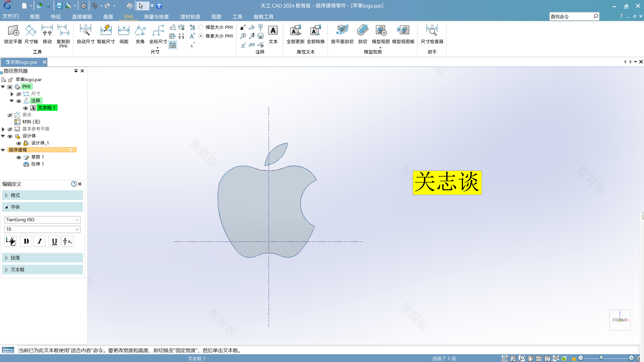
Task: Click Update All (全部更新) icon
Action: tap(296, 34)
